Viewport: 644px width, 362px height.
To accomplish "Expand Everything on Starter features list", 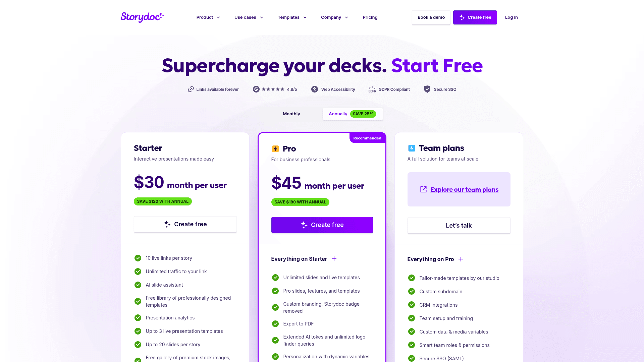I will (x=334, y=258).
